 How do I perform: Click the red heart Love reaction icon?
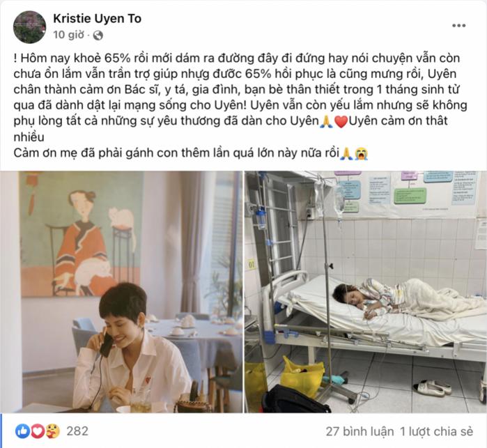[x=37, y=431]
